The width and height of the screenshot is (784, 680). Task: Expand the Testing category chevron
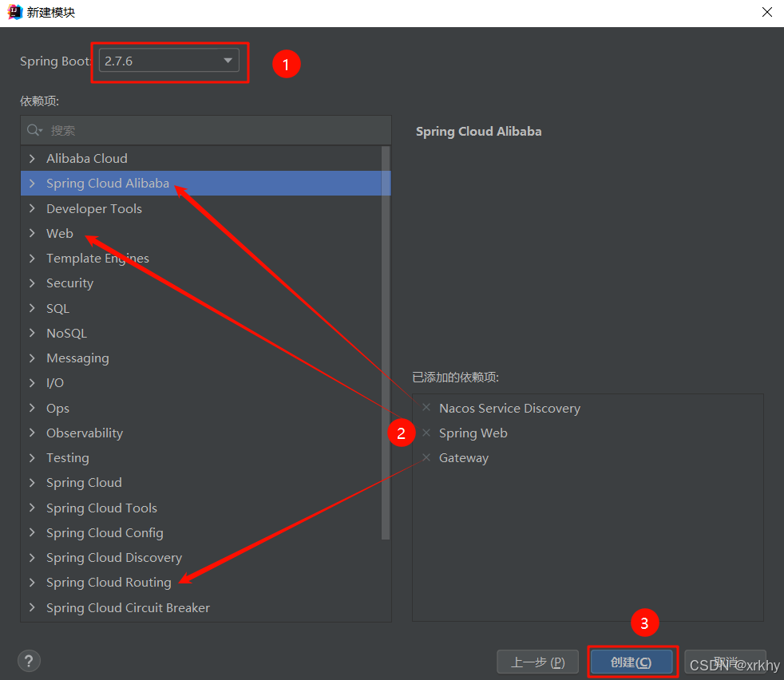[32, 458]
